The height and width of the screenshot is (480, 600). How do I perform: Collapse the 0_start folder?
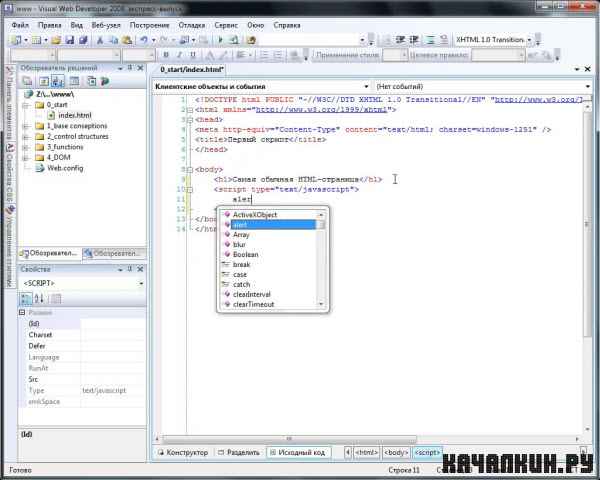tap(26, 105)
